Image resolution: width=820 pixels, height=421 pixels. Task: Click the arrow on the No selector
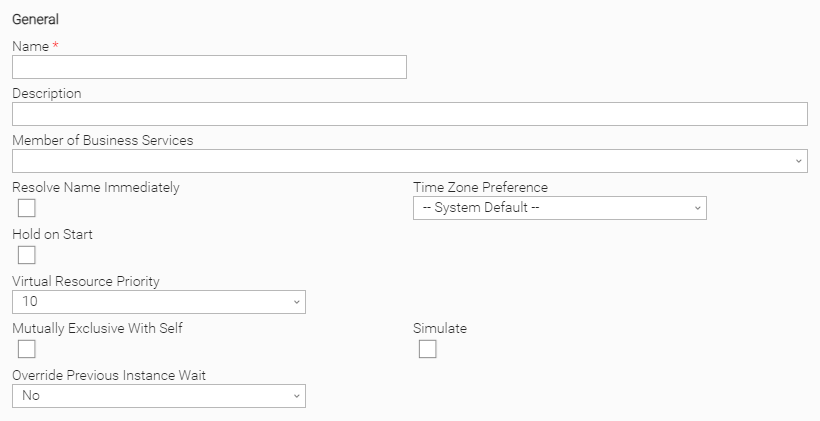tap(296, 396)
